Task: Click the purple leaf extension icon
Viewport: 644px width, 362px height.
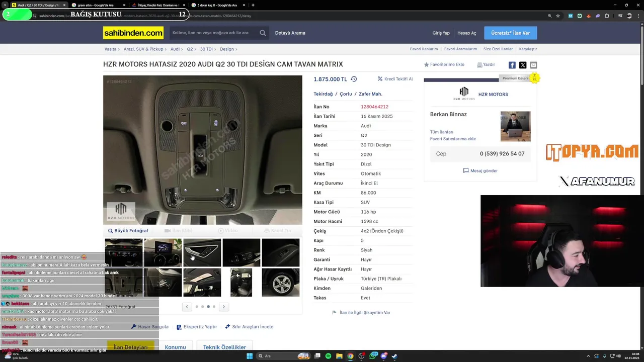Action: (598, 16)
